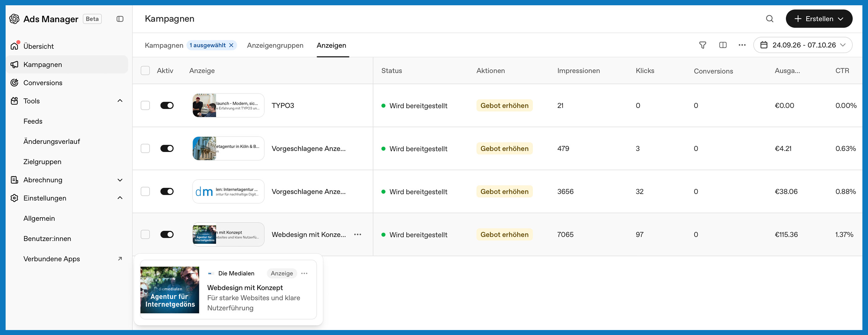Open the search magnifier icon
The image size is (868, 335).
point(770,19)
